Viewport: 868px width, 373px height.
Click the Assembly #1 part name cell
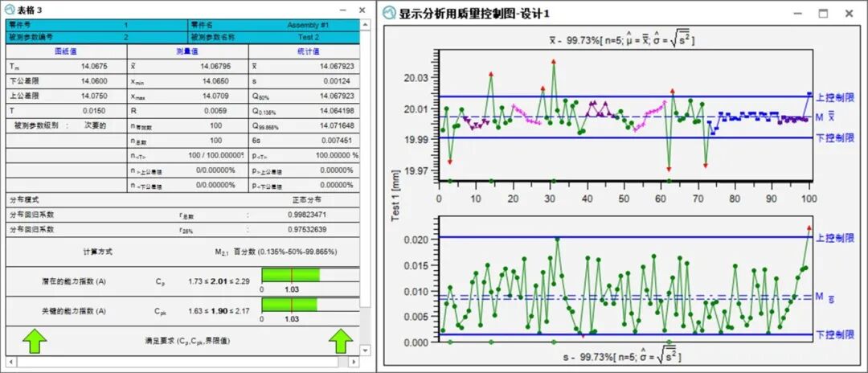(x=309, y=26)
